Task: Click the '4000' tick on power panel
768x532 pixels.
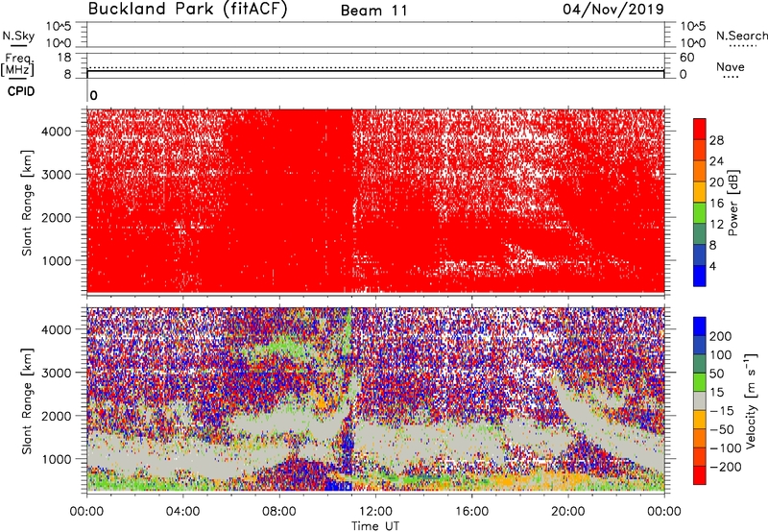Action: click(x=56, y=132)
